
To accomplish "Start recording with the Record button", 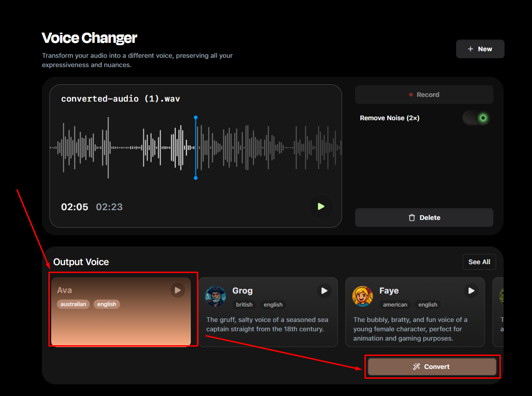I will click(424, 95).
